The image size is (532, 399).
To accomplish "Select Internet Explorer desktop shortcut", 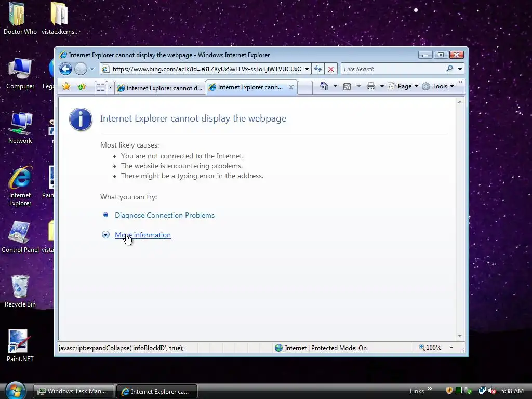I will point(20,186).
